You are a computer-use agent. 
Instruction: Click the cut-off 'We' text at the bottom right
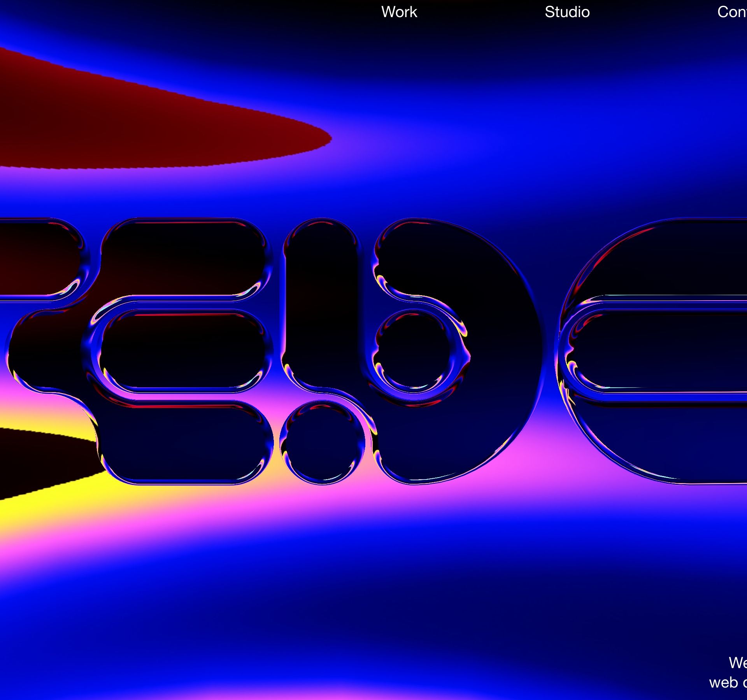[737, 663]
